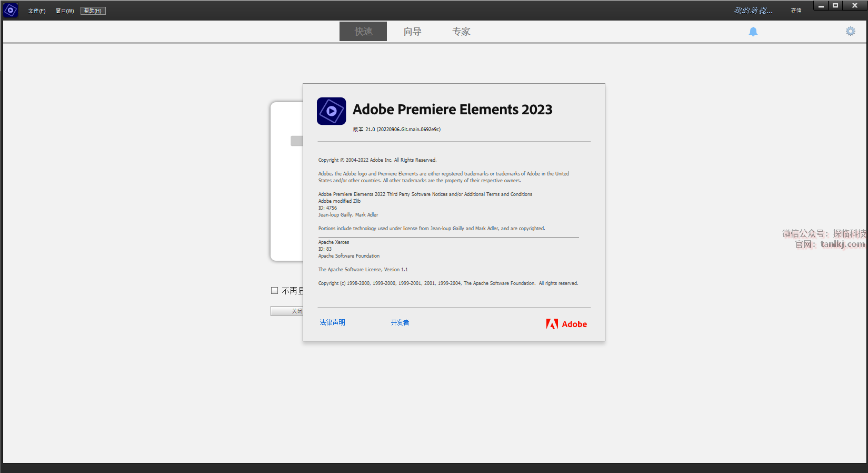Minimize the Premiere Elements window

tap(821, 6)
